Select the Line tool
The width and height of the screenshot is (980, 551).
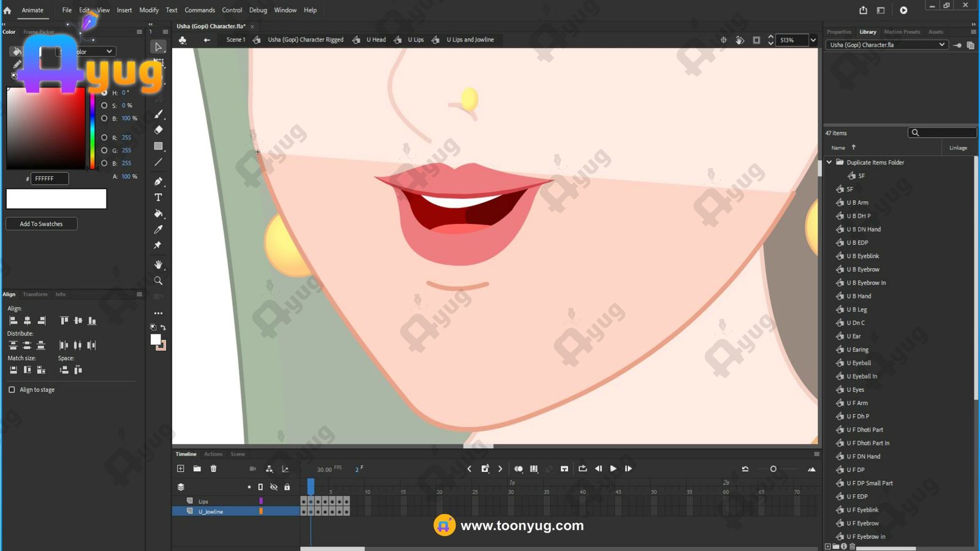point(158,162)
